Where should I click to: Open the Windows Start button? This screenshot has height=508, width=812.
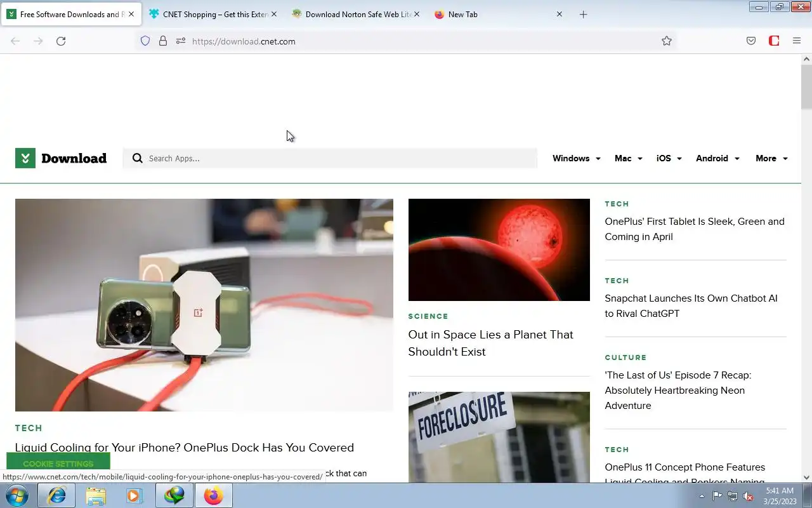[17, 495]
